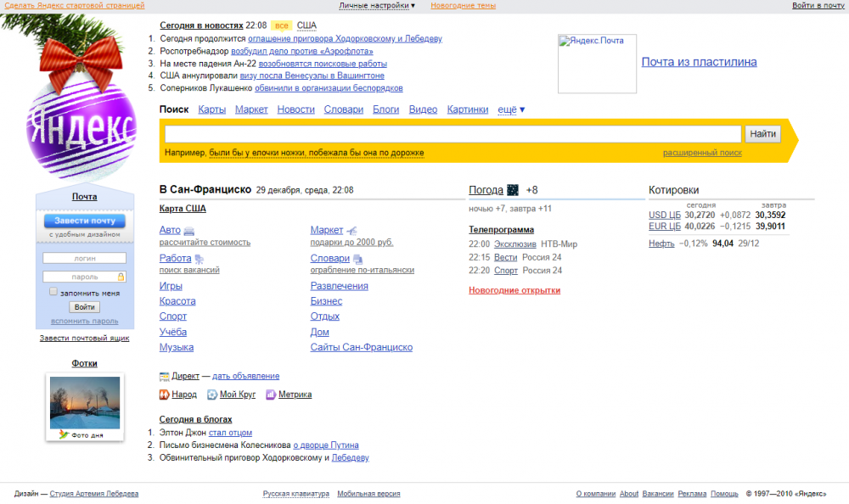849x504 pixels.
Task: Click the car icon next to Авто
Action: (x=189, y=231)
